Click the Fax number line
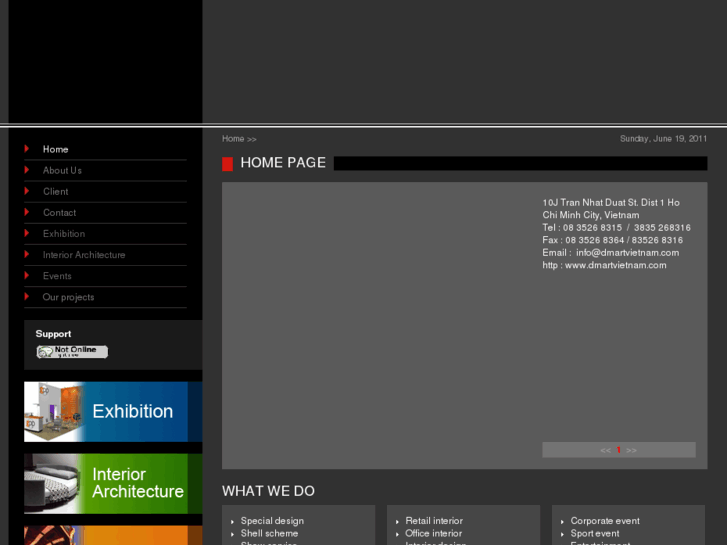The image size is (727, 545). pos(612,240)
